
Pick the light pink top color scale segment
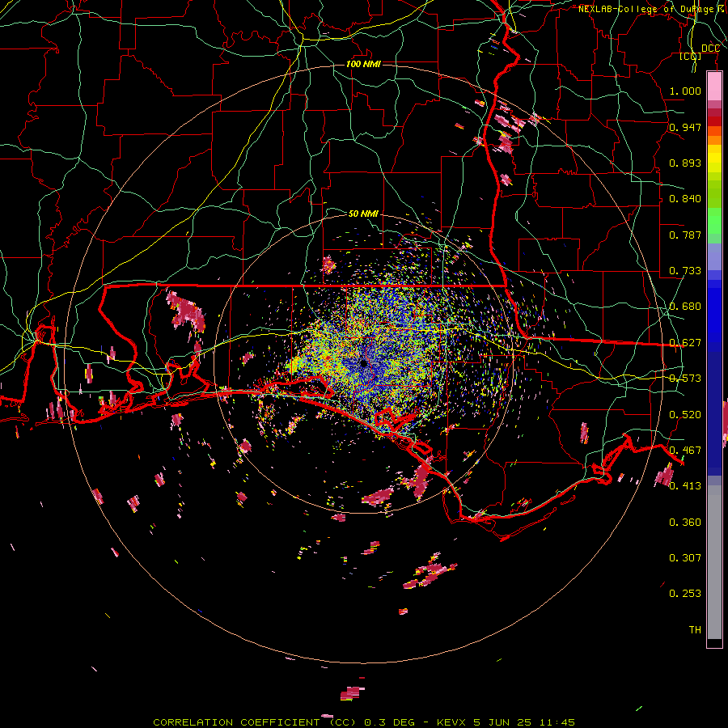click(x=714, y=87)
